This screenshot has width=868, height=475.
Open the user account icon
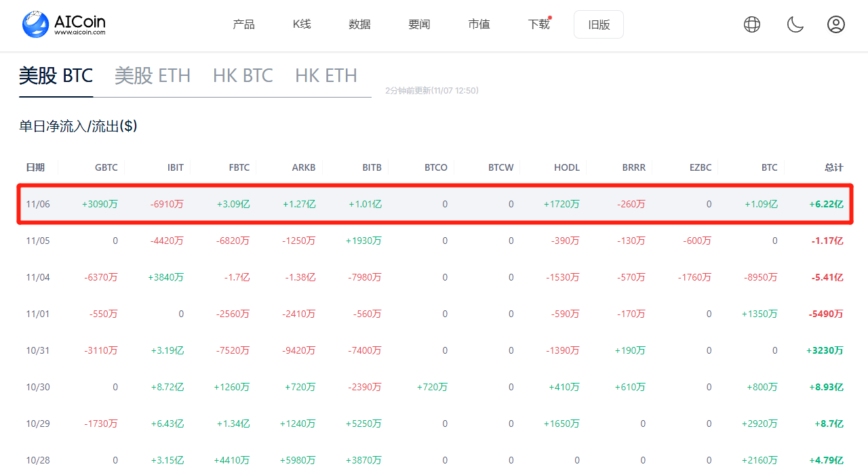point(835,24)
